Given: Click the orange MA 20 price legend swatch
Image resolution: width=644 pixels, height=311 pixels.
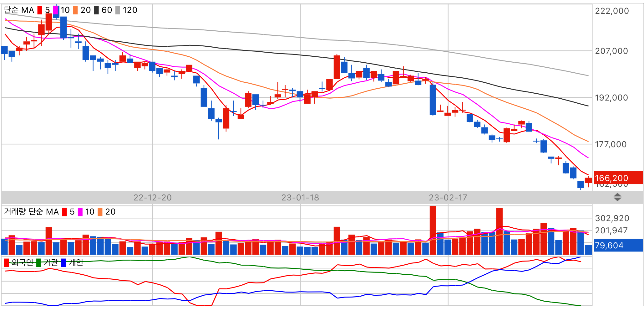Looking at the screenshot, I should [x=75, y=10].
